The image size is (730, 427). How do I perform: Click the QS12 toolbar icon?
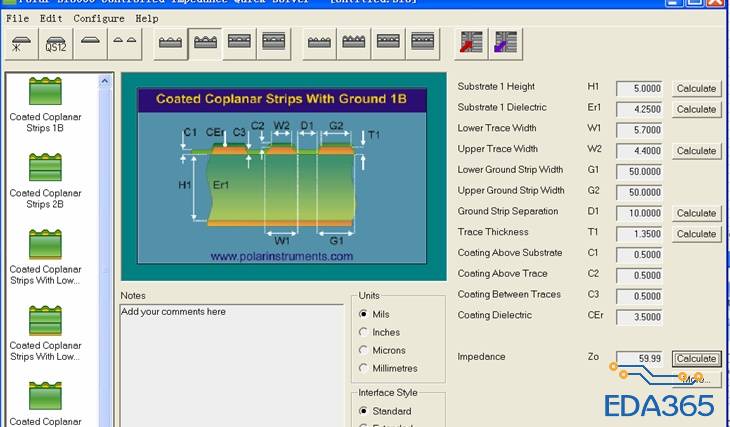click(56, 44)
